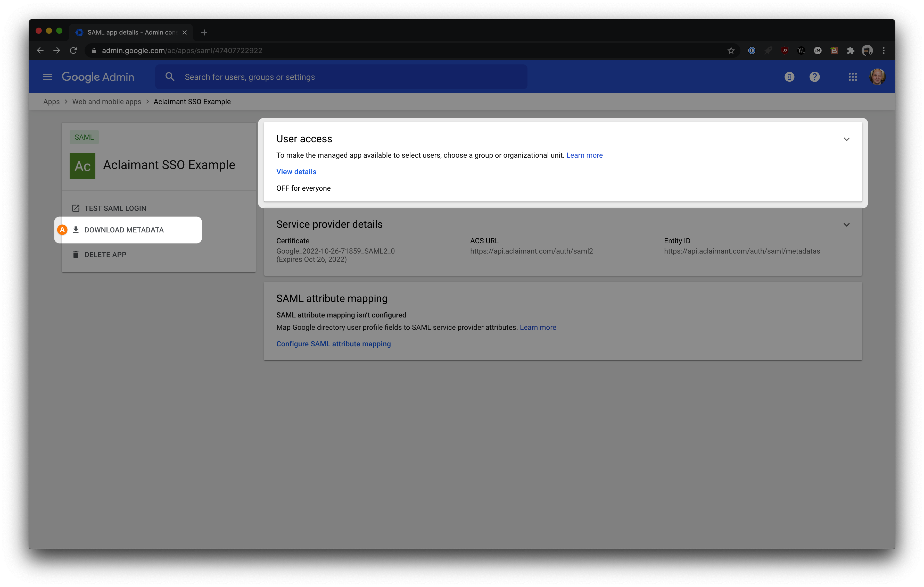Go to Apps in the breadcrumb
The image size is (924, 587).
[51, 102]
